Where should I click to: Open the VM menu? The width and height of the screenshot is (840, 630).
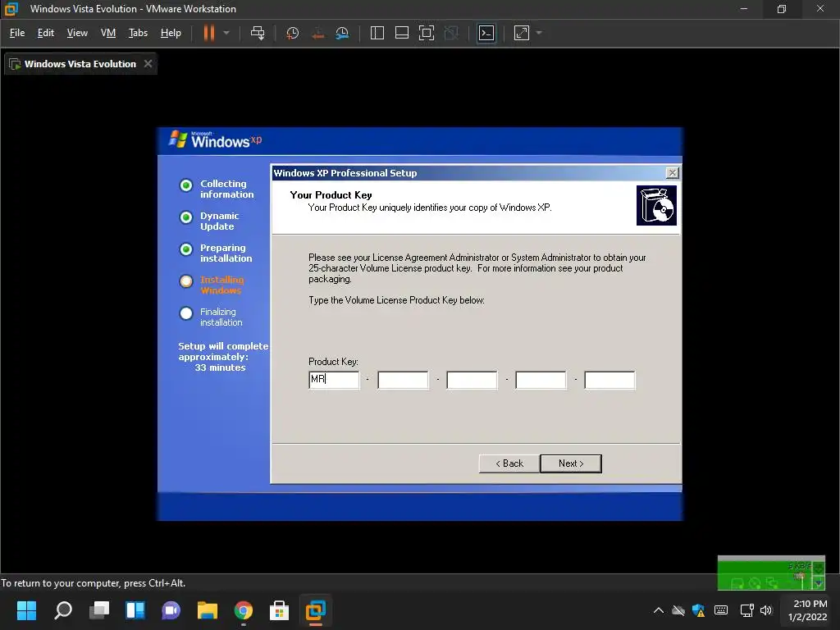point(108,33)
